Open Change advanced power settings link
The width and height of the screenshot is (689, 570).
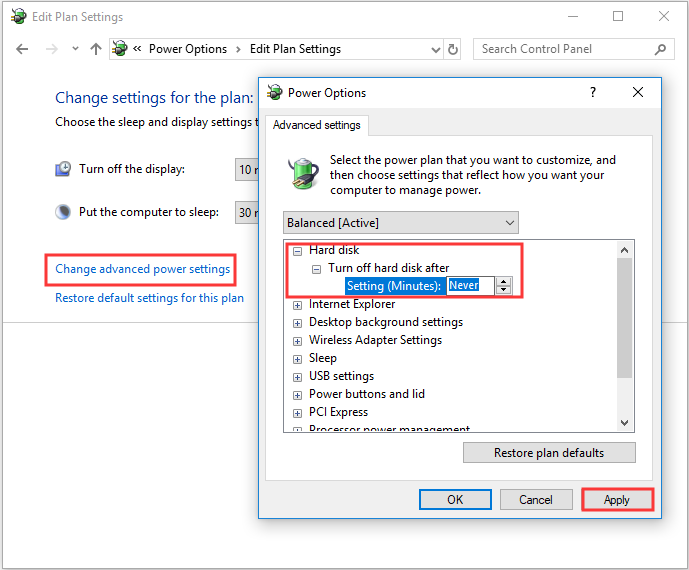(142, 269)
